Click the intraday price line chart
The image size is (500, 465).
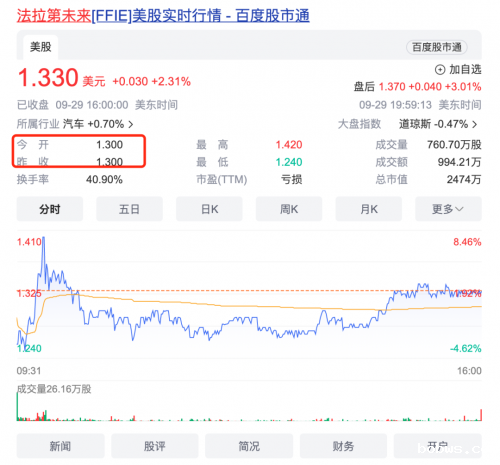pyautogui.click(x=249, y=295)
